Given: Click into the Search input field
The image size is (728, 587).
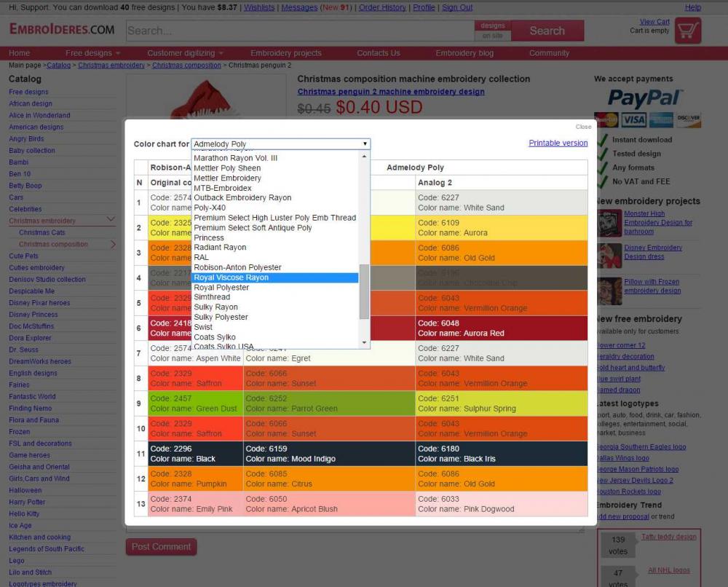Looking at the screenshot, I should tap(298, 31).
